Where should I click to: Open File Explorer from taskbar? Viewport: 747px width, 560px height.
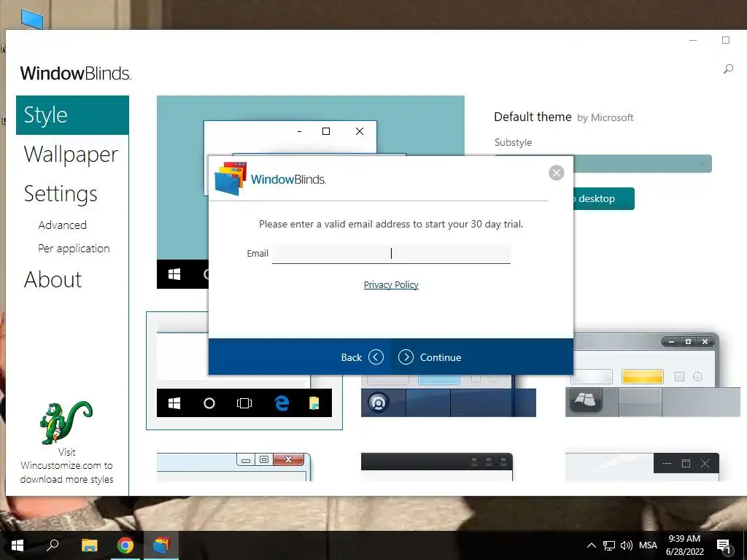[89, 545]
